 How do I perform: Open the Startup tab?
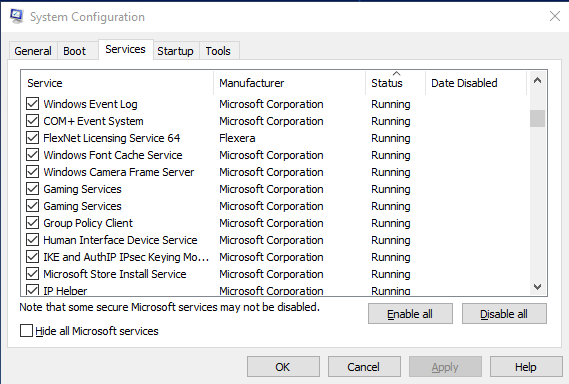tap(175, 51)
